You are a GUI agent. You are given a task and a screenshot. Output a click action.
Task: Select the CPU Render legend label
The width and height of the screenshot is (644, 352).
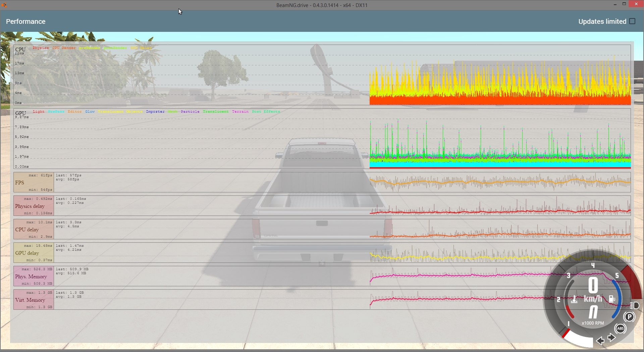[x=64, y=48]
